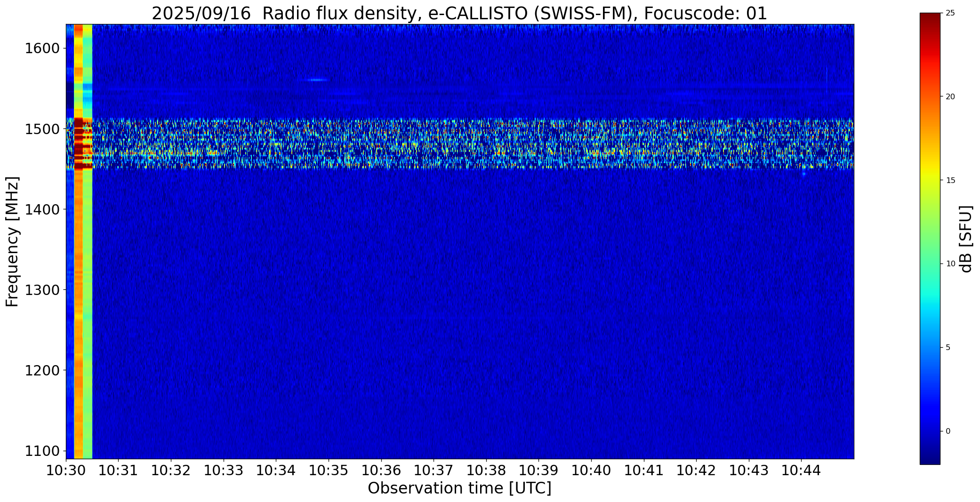
Task: Click the 1500 frequency tick label
Action: tap(42, 129)
